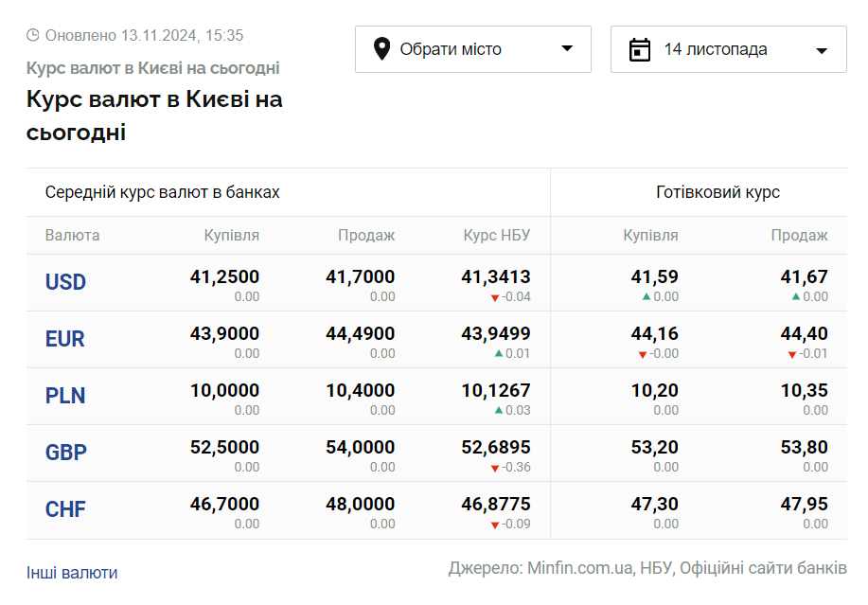Open the USD currency link
Image resolution: width=868 pixels, height=605 pixels.
pos(65,282)
